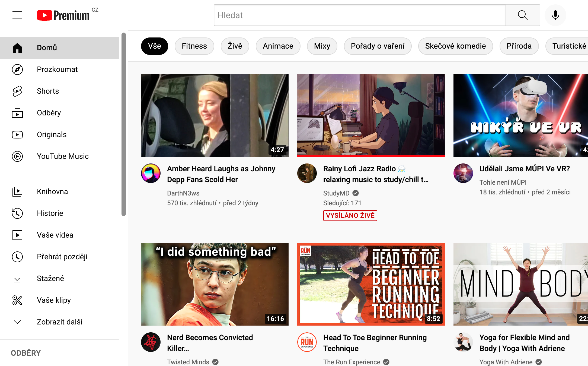Open YouTube Music from sidebar
The width and height of the screenshot is (588, 366).
(63, 156)
